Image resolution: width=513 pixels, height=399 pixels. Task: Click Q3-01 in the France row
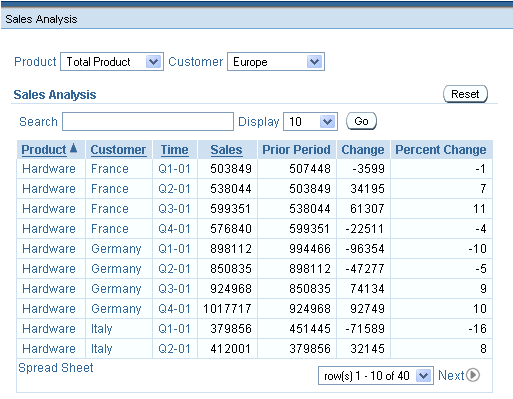(x=174, y=209)
